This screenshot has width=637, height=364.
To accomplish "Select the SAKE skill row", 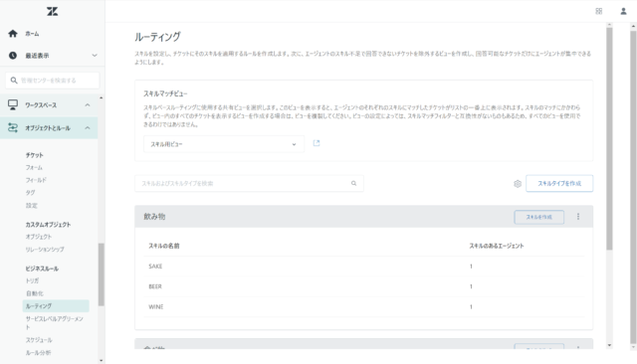I will [x=364, y=267].
